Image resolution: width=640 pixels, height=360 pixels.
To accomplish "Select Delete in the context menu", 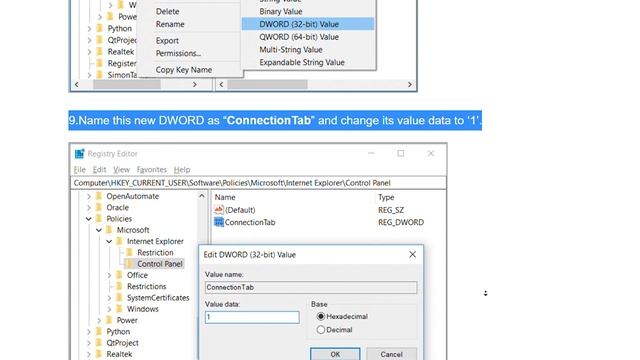I will 167,11.
